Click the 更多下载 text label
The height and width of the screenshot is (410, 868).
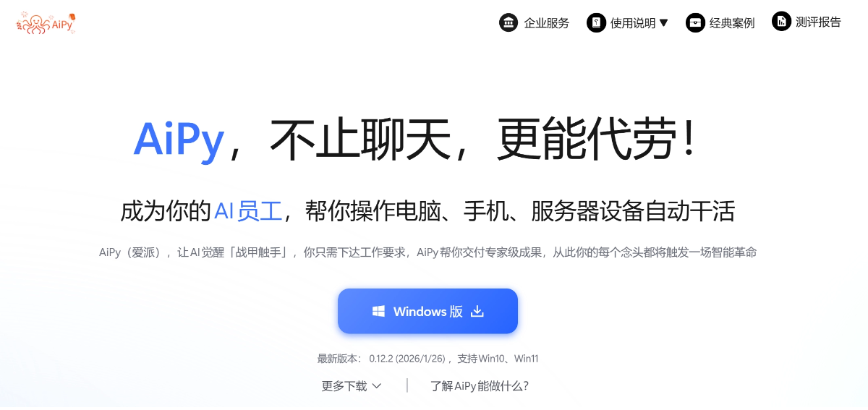(344, 386)
